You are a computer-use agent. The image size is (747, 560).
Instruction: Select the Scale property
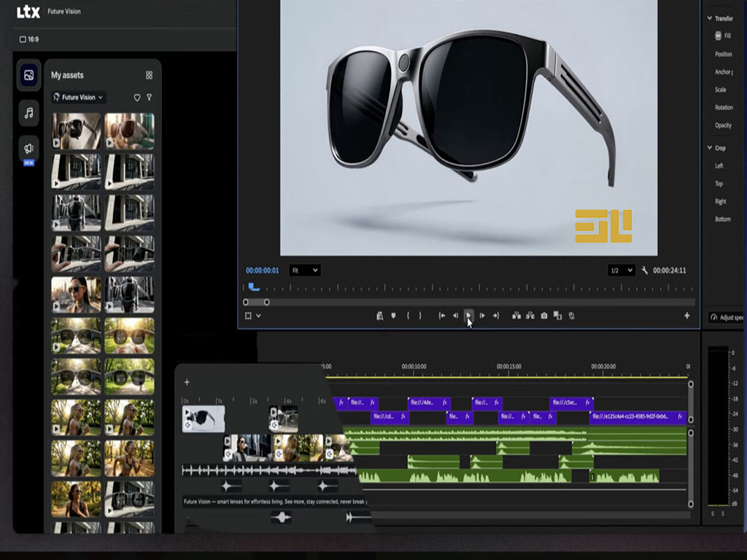tap(720, 90)
